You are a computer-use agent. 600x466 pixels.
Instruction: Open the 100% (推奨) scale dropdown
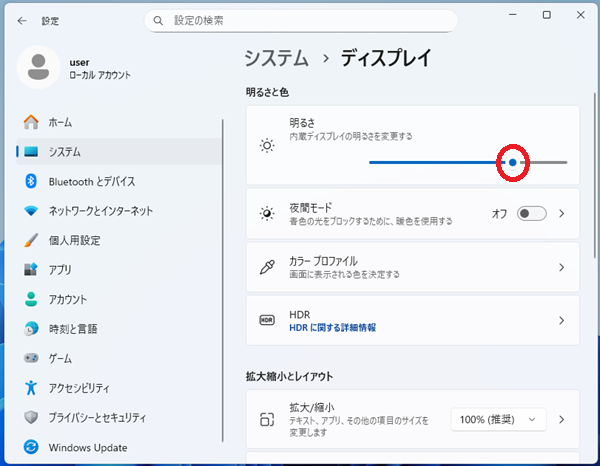pos(498,419)
